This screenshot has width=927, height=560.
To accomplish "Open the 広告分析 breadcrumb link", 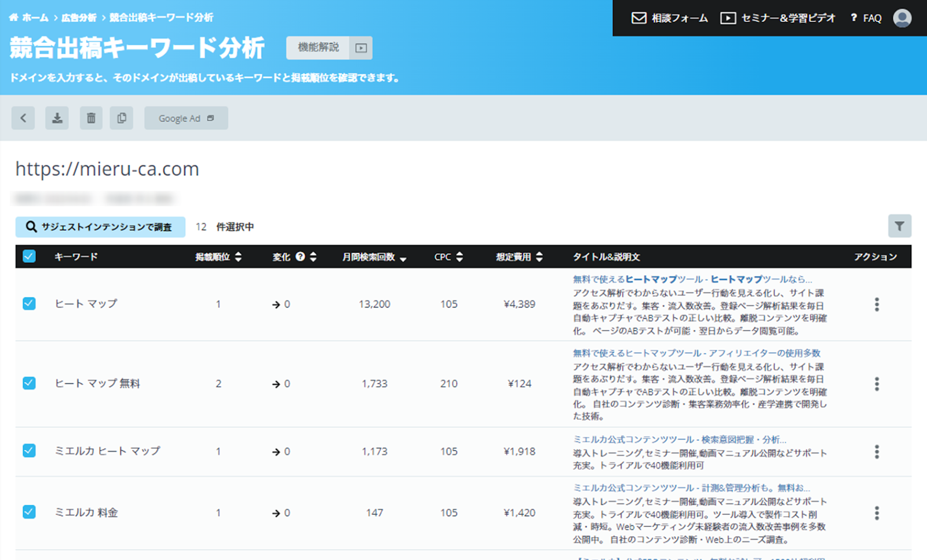I will click(x=79, y=18).
